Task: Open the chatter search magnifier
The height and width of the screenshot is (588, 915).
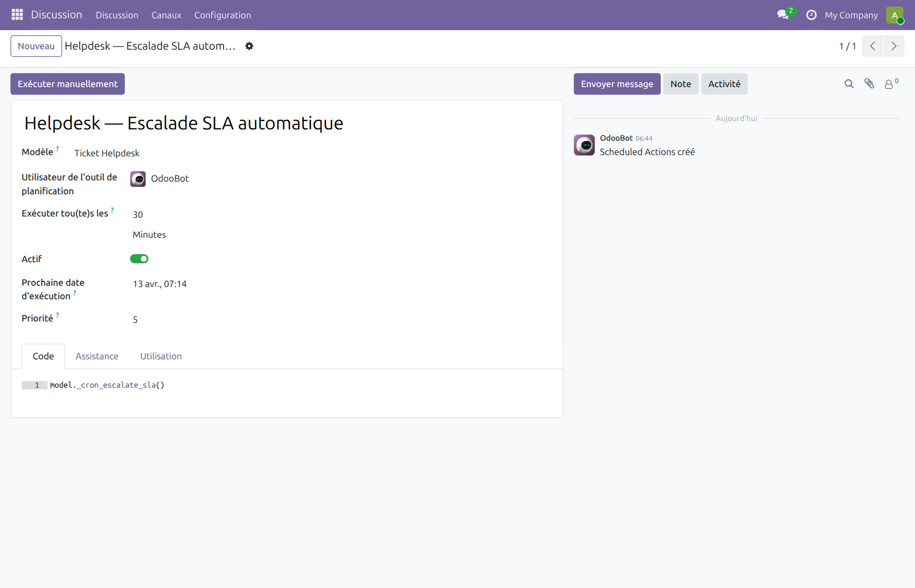Action: tap(849, 84)
